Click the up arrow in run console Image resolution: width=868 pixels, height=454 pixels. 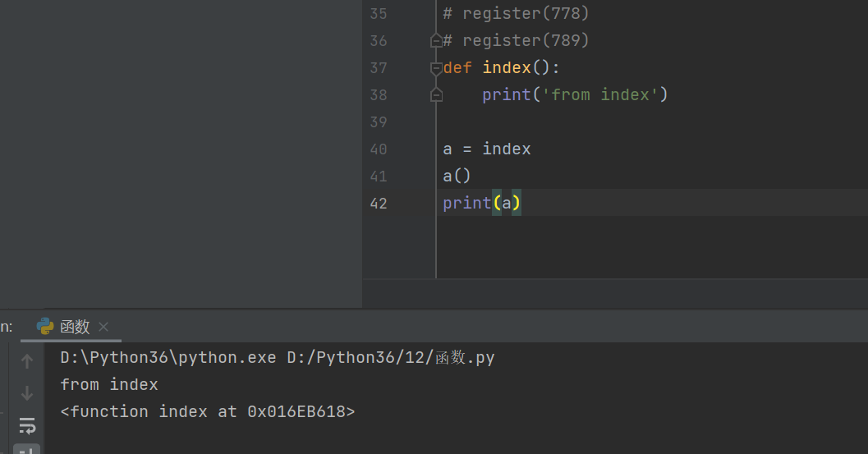26,361
